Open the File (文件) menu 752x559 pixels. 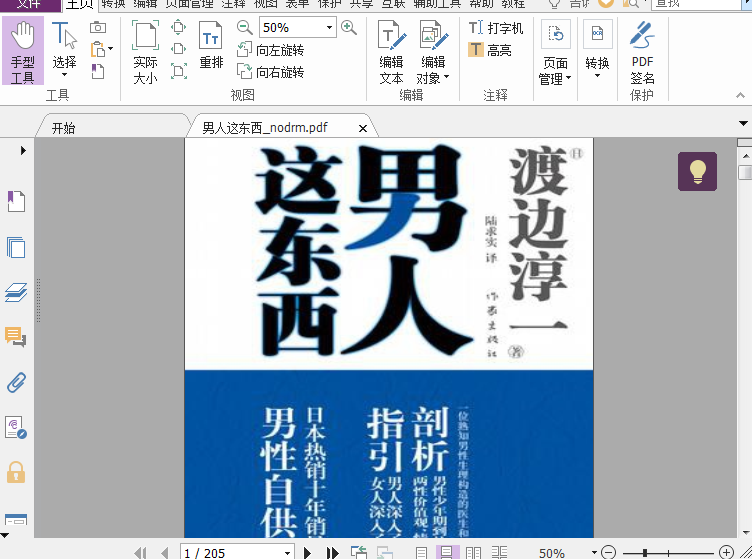(x=30, y=5)
